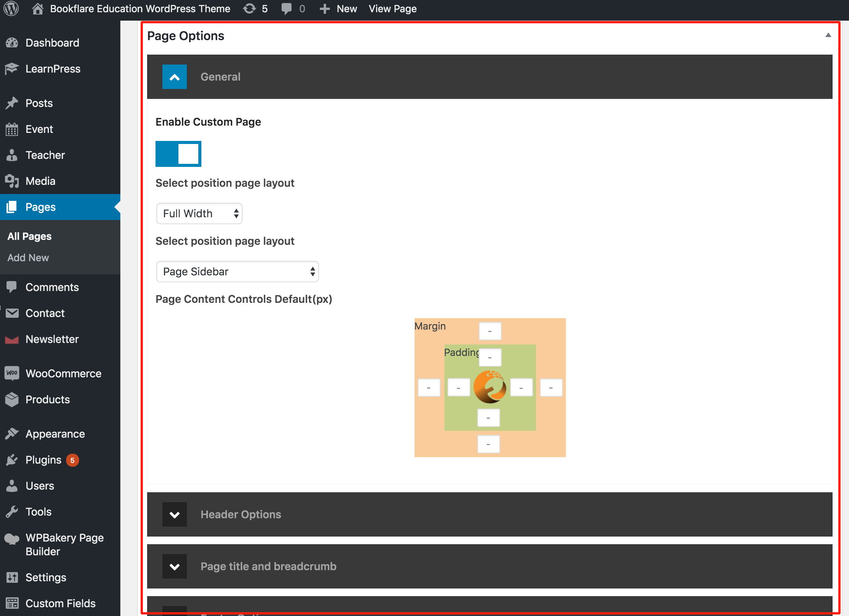Screen dimensions: 849x616
Task: Click the margin right input field
Action: [551, 388]
